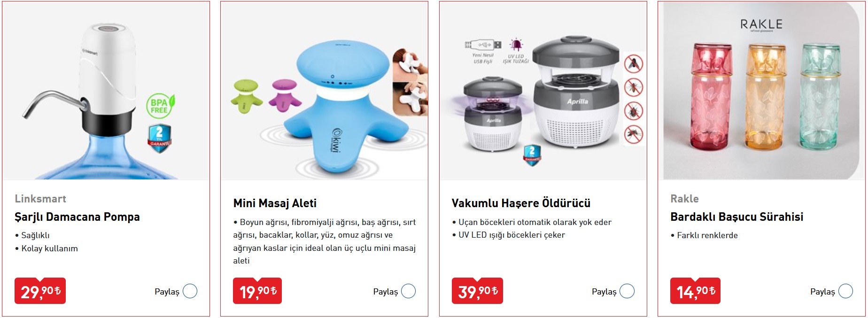Open the Rakle colored carafes image

(x=761, y=91)
